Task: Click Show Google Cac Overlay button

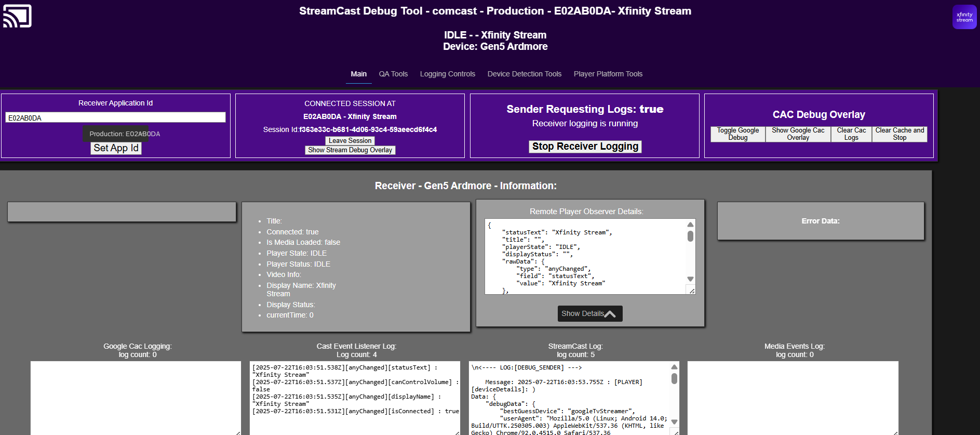Action: tap(798, 134)
